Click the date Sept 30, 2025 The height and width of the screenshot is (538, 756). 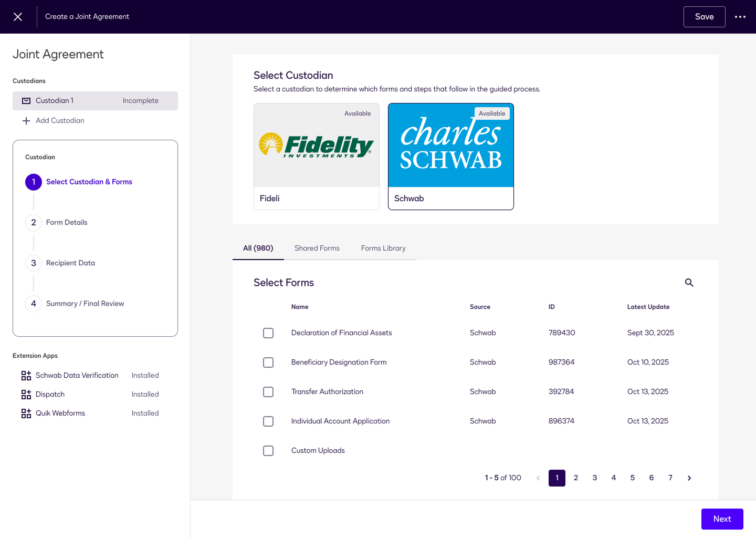click(x=650, y=333)
